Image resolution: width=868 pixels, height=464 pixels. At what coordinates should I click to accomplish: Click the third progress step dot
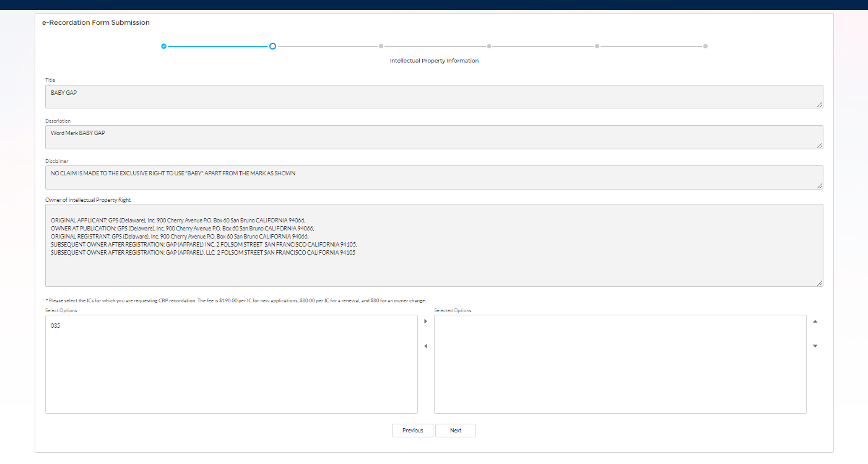[x=381, y=46]
